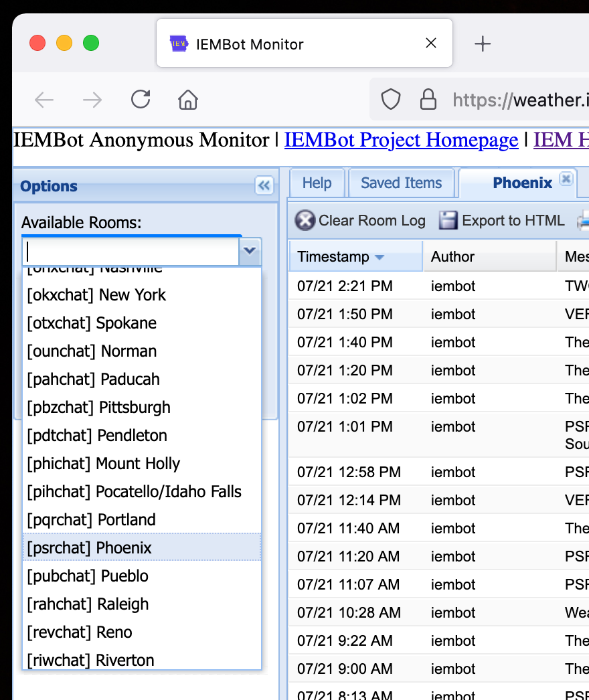Open the IEMBot Project Homepage link
The width and height of the screenshot is (589, 700).
click(x=401, y=140)
